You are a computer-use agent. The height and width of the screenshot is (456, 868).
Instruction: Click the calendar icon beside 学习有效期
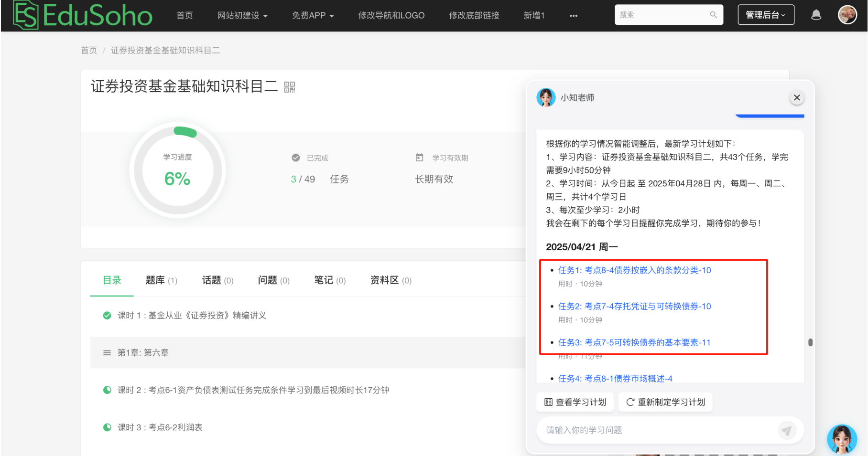[x=419, y=157]
